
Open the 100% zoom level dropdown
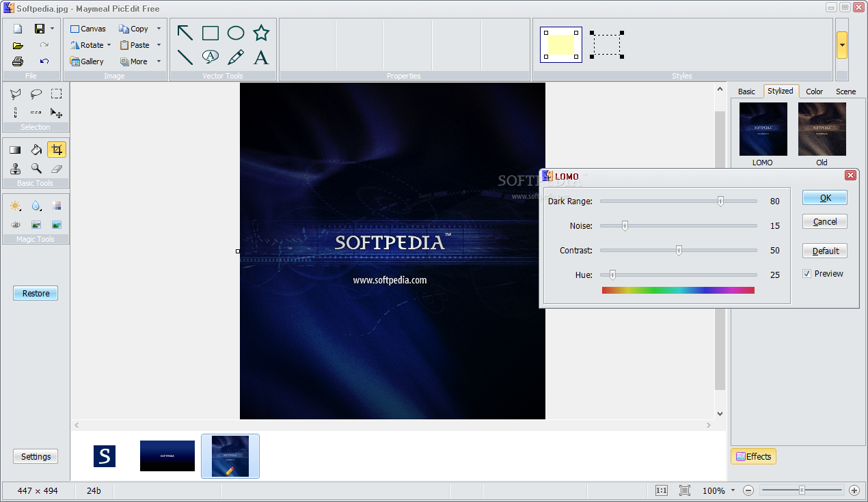733,490
